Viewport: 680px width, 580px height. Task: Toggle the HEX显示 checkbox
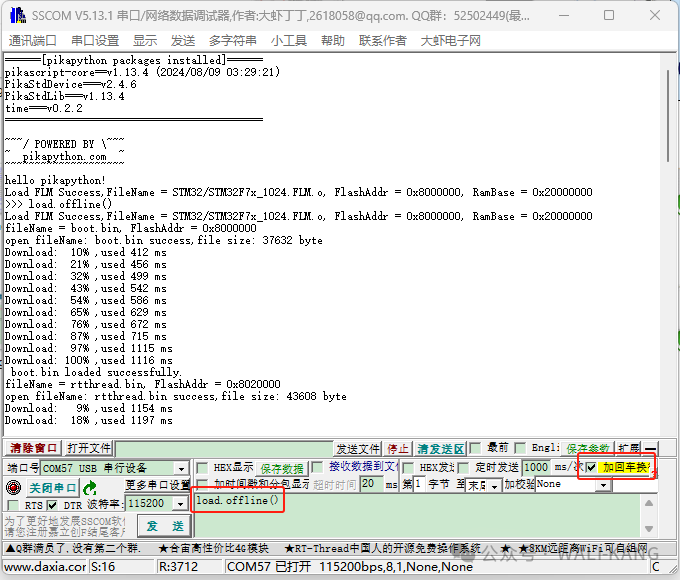(x=202, y=468)
